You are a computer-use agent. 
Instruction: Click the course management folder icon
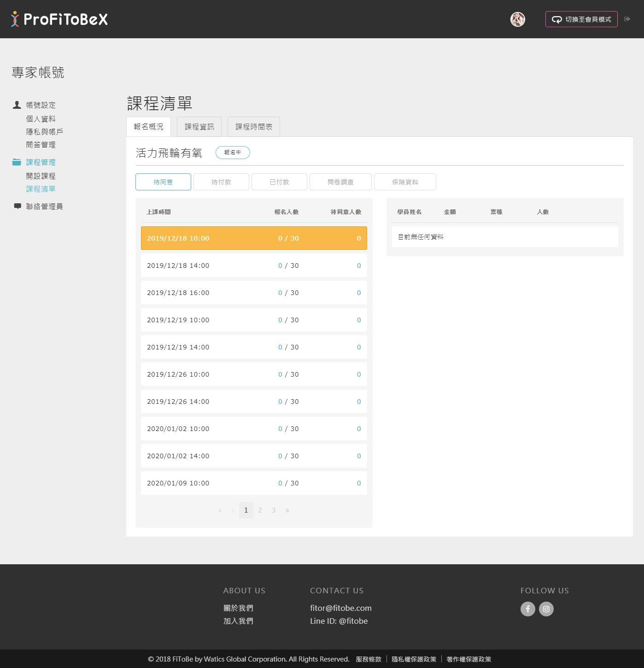tap(17, 162)
